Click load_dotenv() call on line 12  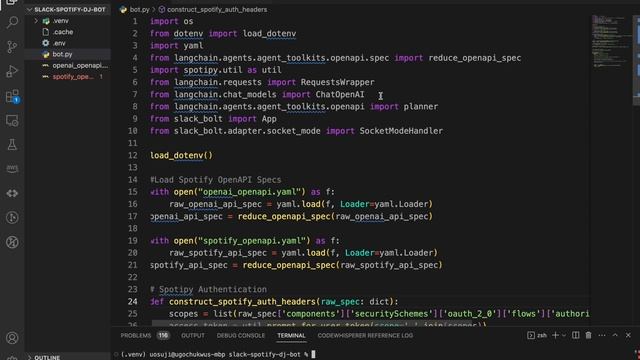tap(181, 155)
